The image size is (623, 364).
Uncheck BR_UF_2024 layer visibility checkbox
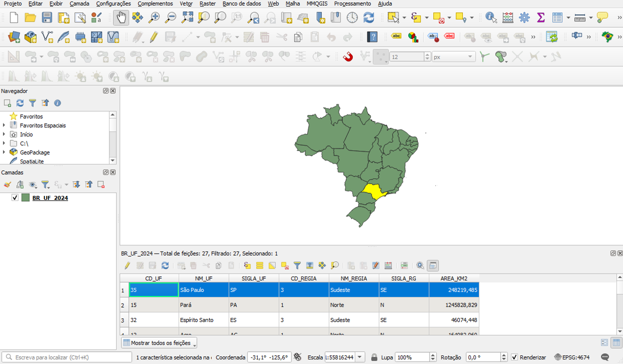click(x=15, y=198)
